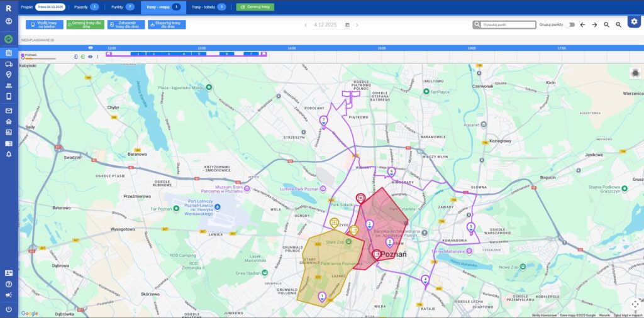Click the notifications bell in sidebar
This screenshot has width=644, height=318.
tap(9, 154)
